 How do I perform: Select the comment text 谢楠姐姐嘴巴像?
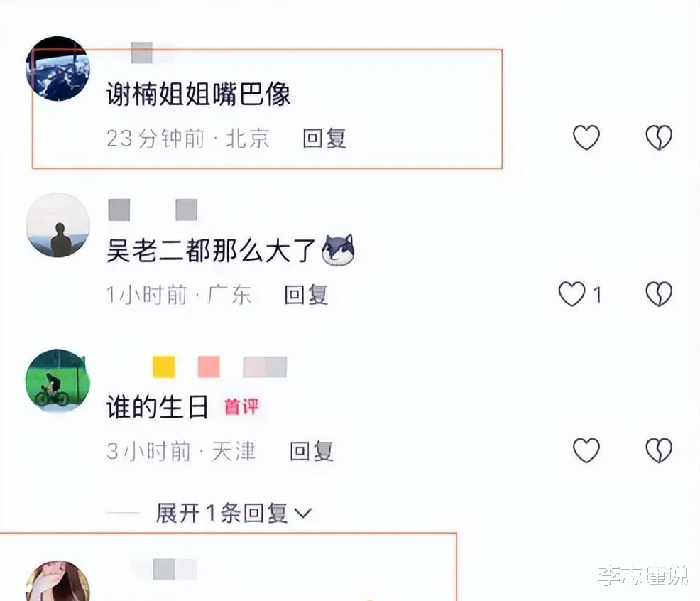[198, 94]
